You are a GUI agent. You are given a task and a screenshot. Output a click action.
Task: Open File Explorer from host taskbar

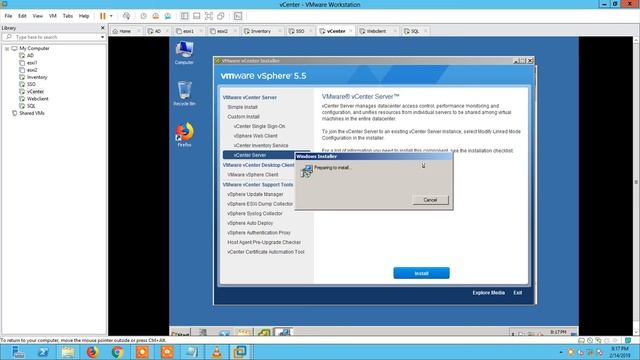pos(68,352)
